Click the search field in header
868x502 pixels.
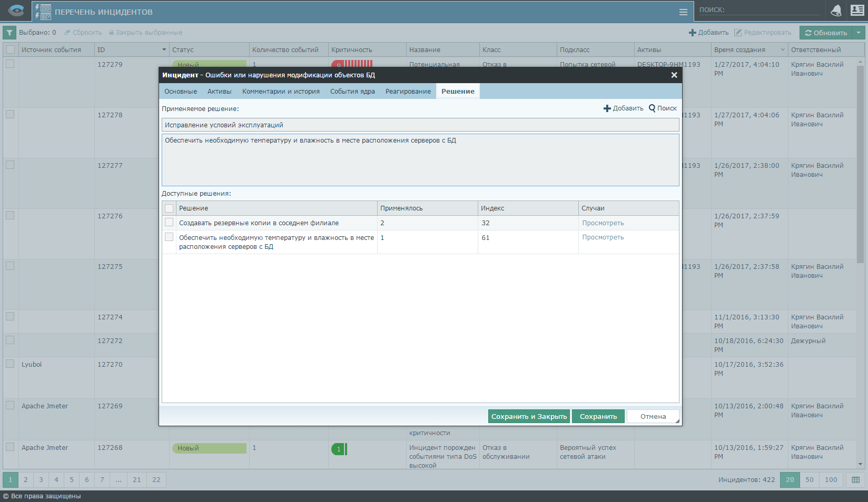tap(759, 10)
